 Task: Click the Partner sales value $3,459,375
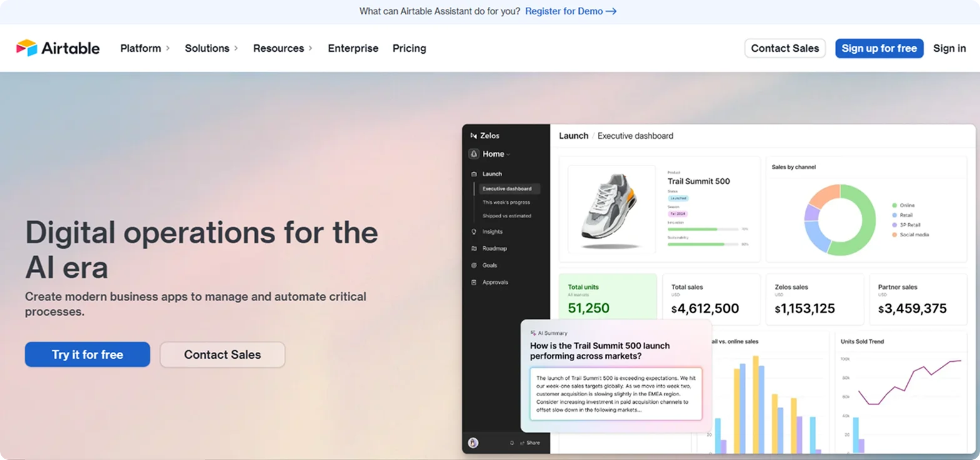[x=912, y=309]
